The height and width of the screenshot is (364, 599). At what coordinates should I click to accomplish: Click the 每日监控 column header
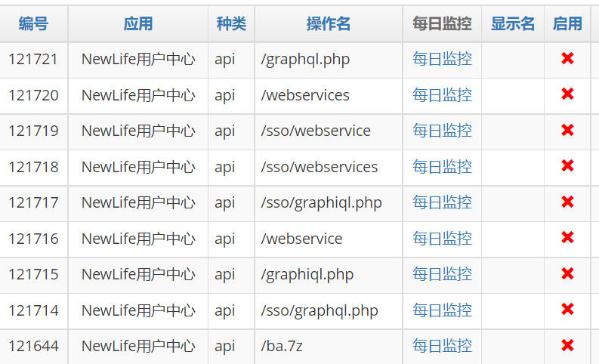pyautogui.click(x=442, y=23)
